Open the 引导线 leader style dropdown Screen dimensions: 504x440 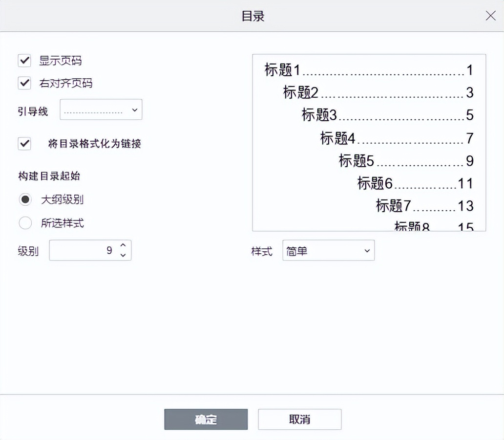pos(101,110)
